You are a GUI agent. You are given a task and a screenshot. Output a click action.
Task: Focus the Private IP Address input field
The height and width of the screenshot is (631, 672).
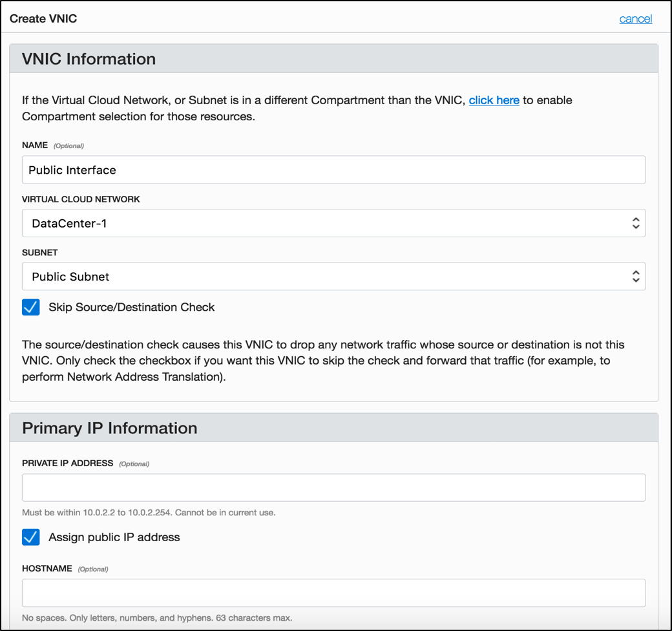333,487
